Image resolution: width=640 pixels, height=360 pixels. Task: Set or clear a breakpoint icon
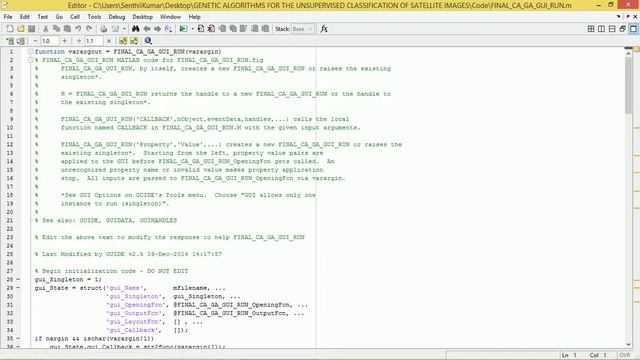[x=201, y=29]
